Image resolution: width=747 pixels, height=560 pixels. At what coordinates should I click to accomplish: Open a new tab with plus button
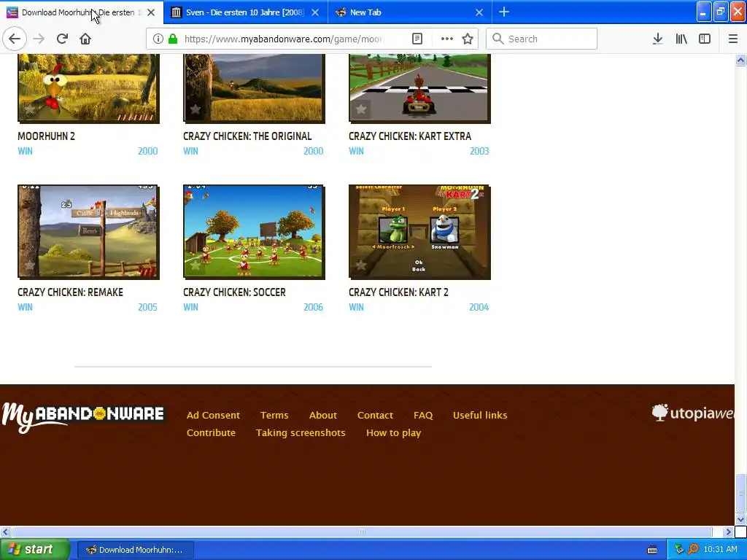pos(504,12)
